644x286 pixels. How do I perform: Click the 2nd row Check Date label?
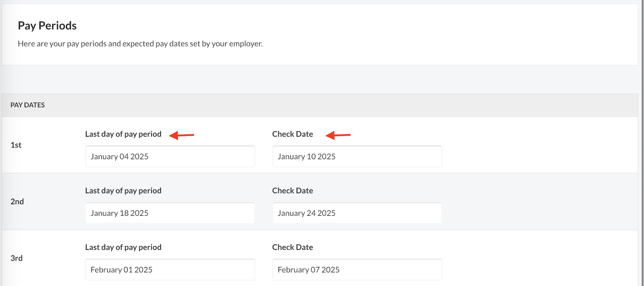point(292,191)
